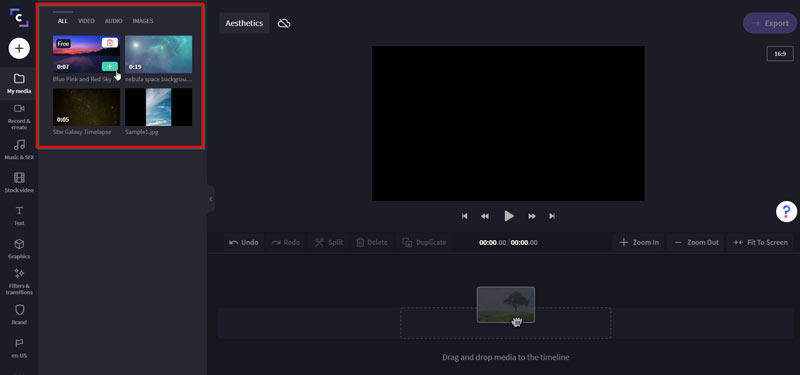Image resolution: width=800 pixels, height=375 pixels.
Task: Open Filters & transitions panel
Action: 19,282
